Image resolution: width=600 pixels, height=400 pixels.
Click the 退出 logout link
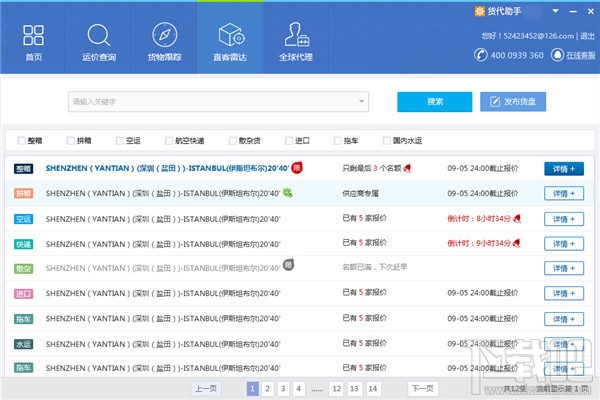(587, 36)
